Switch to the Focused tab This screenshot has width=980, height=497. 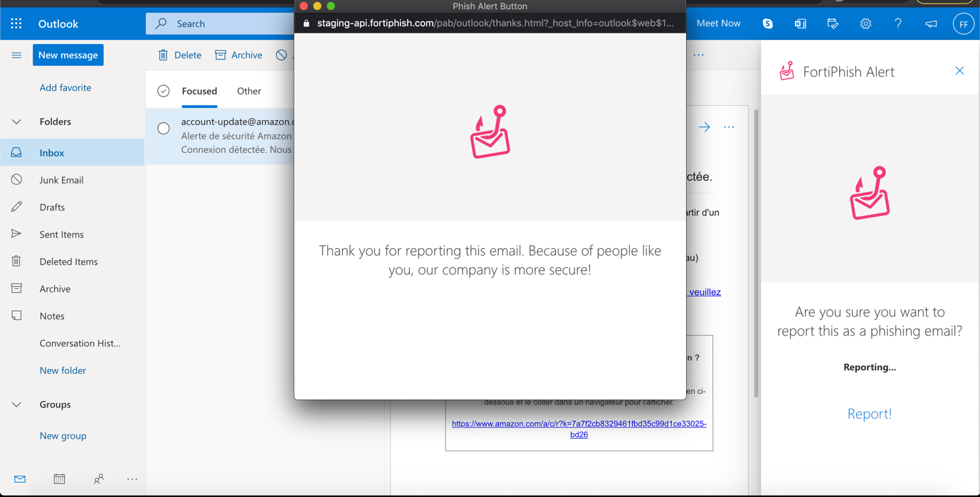(x=199, y=91)
